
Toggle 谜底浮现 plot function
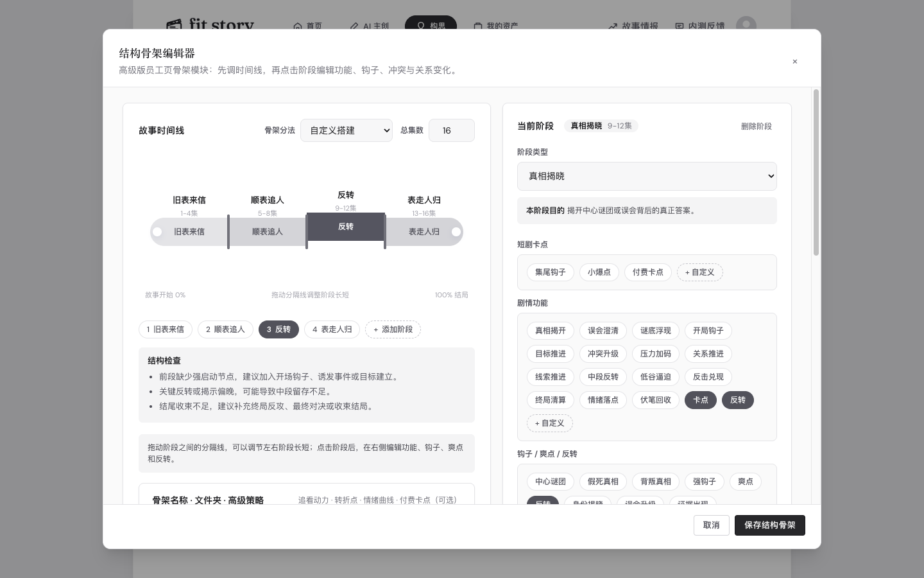coord(656,331)
